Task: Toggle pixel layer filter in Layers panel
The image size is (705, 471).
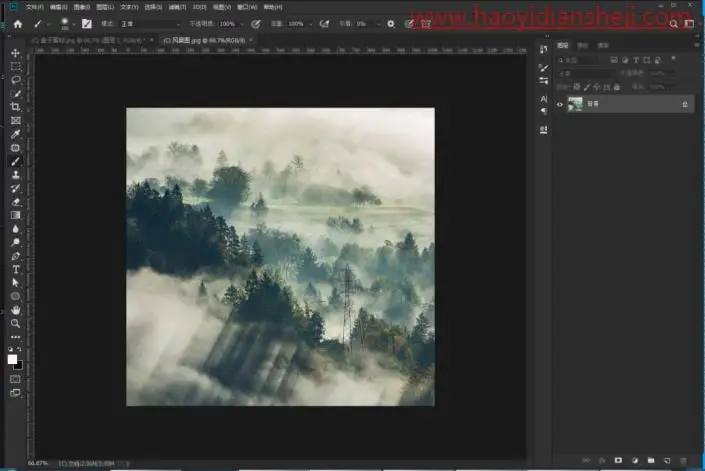Action: click(614, 60)
